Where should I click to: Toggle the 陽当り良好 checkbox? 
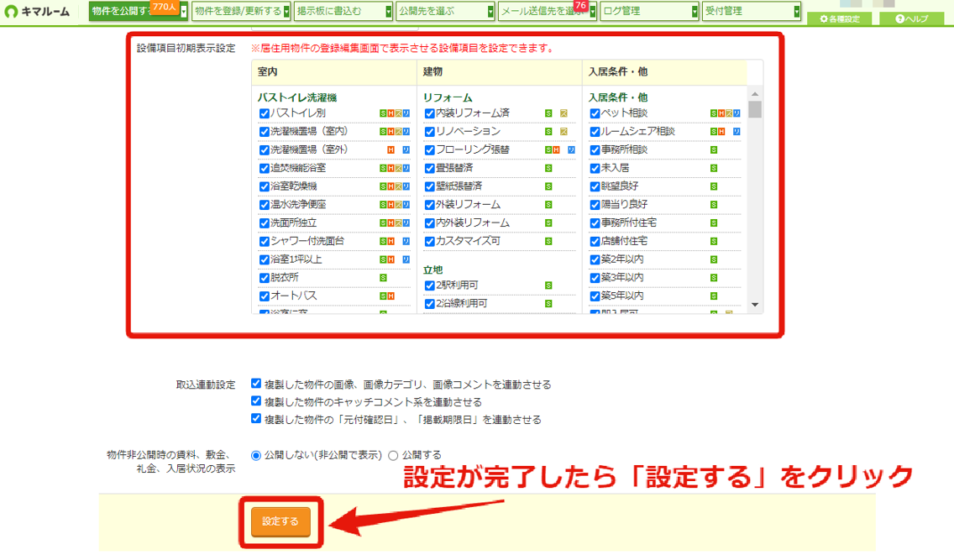tap(595, 205)
